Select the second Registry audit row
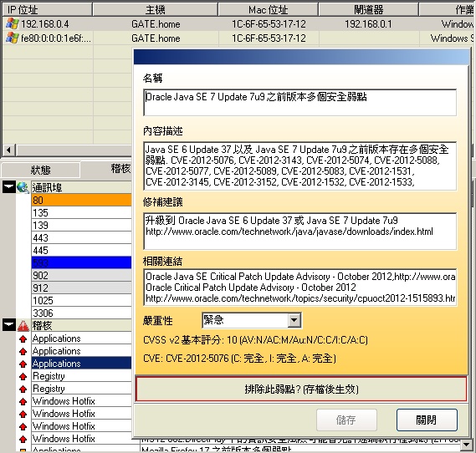 pos(81,388)
